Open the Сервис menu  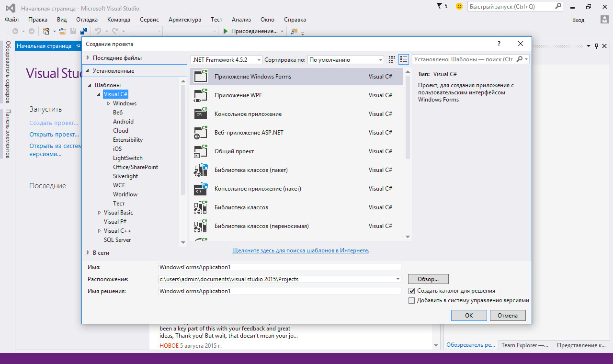(149, 20)
